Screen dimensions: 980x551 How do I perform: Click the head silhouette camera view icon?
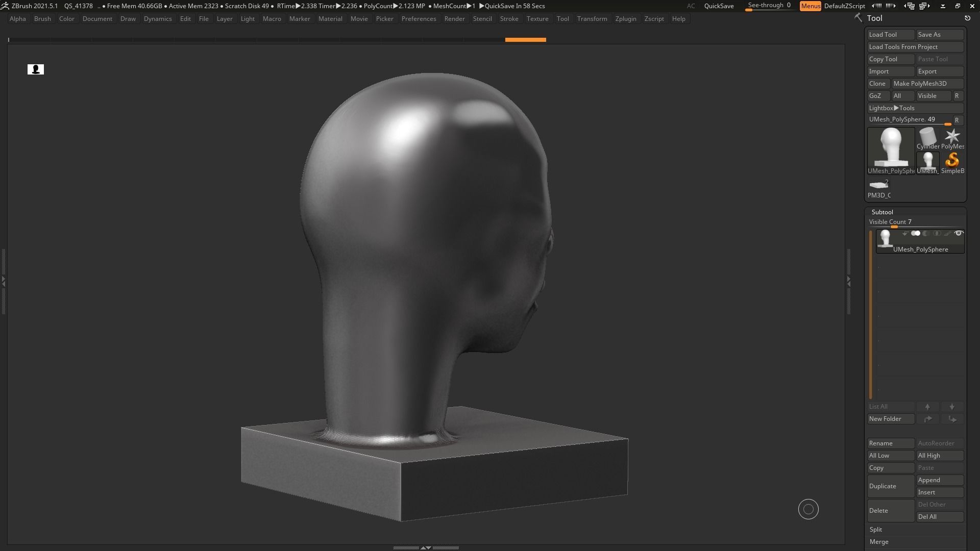coord(36,69)
